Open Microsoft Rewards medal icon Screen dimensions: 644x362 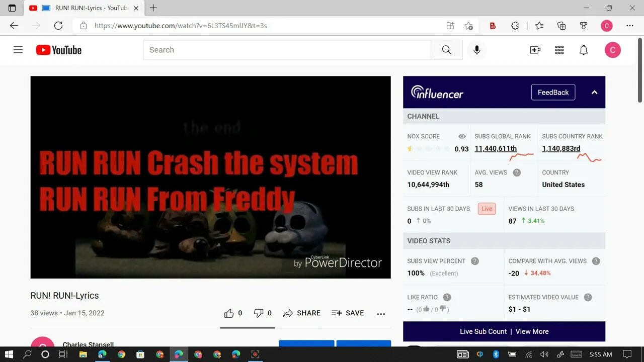click(x=584, y=26)
